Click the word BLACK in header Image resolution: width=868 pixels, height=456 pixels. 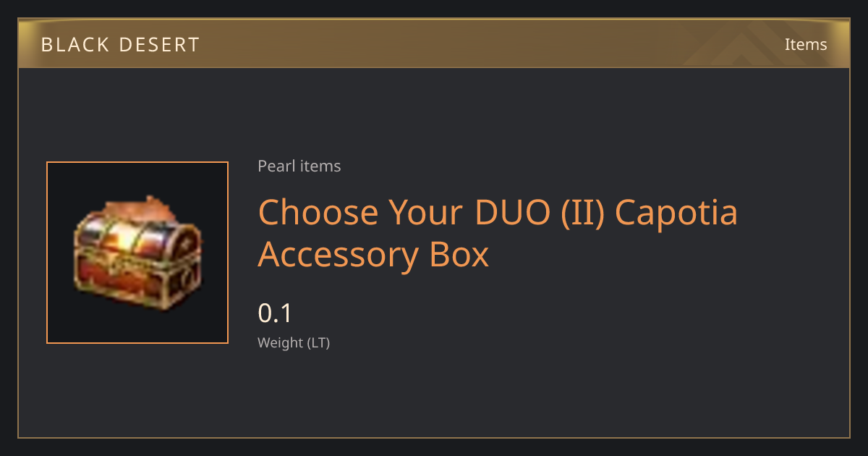(73, 45)
